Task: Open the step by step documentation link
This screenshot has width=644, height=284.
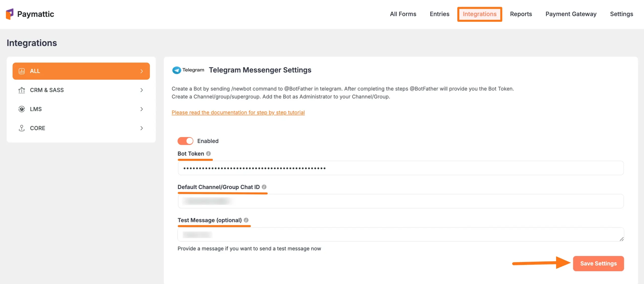Action: [x=238, y=112]
